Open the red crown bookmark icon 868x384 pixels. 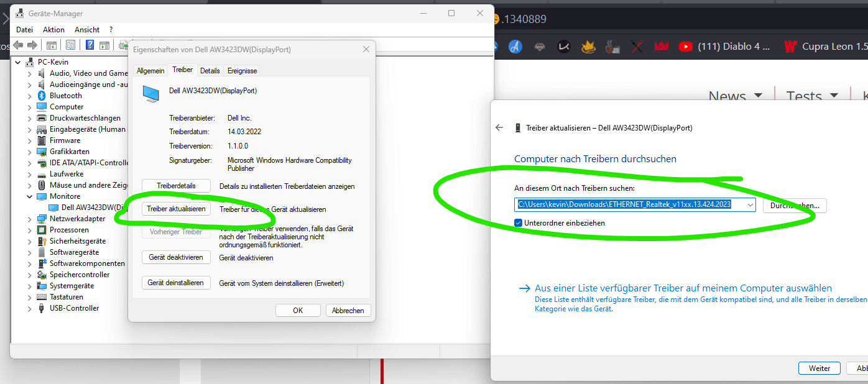(661, 46)
